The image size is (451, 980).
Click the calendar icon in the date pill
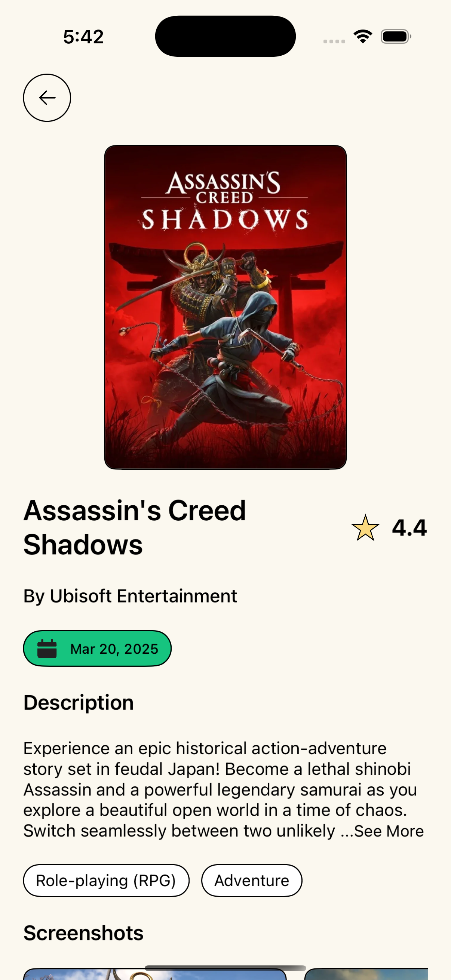pyautogui.click(x=47, y=648)
